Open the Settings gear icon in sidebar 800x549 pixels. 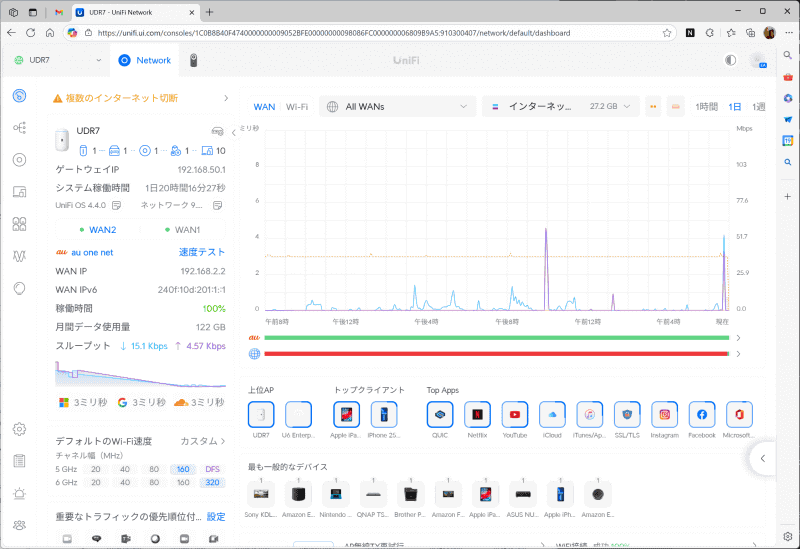[19, 429]
